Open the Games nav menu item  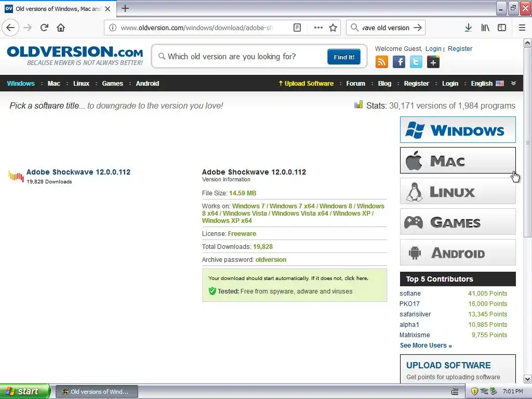[113, 84]
